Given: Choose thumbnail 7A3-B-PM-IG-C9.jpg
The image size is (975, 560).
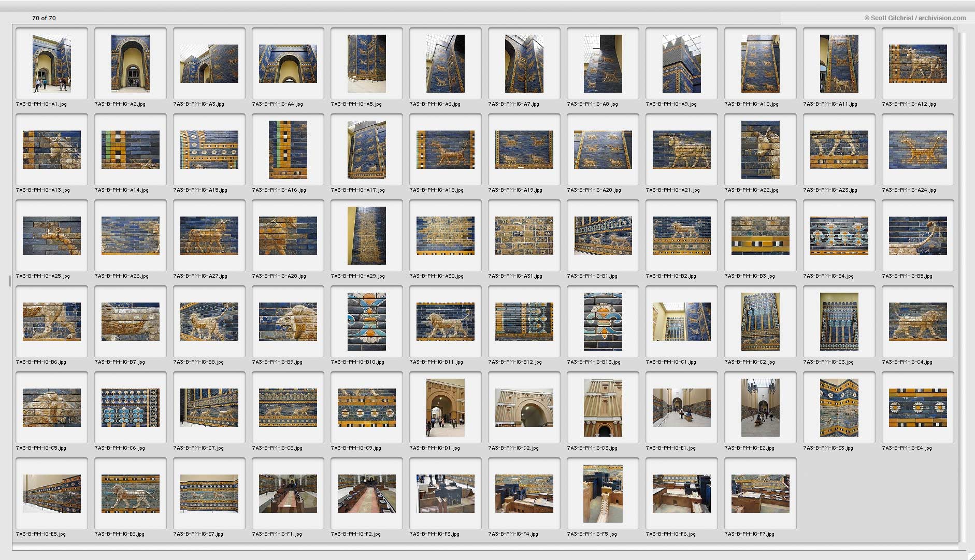Looking at the screenshot, I should [x=367, y=408].
